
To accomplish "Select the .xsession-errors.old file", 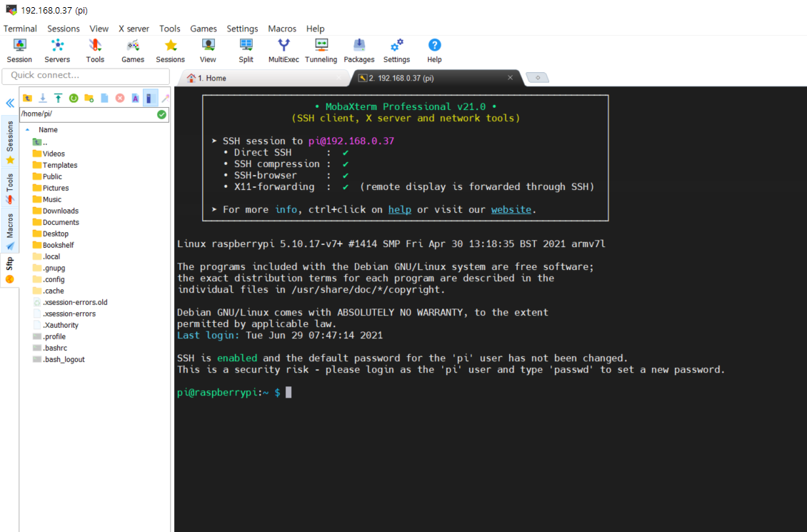I will [x=70, y=302].
